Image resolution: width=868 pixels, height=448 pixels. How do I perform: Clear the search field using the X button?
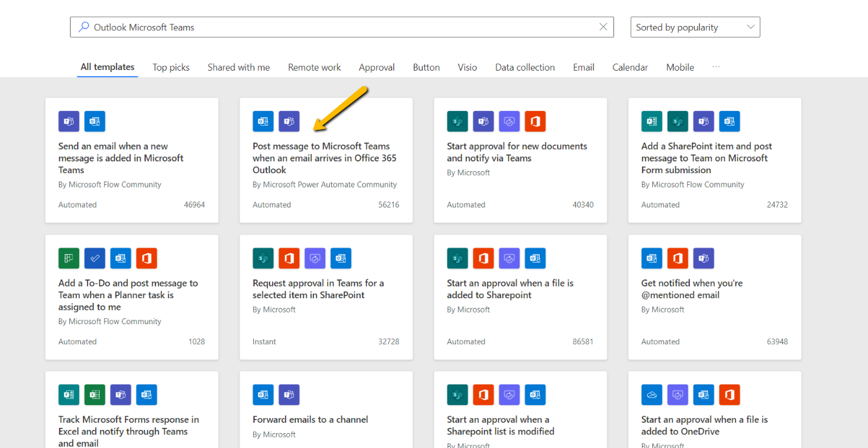[603, 27]
